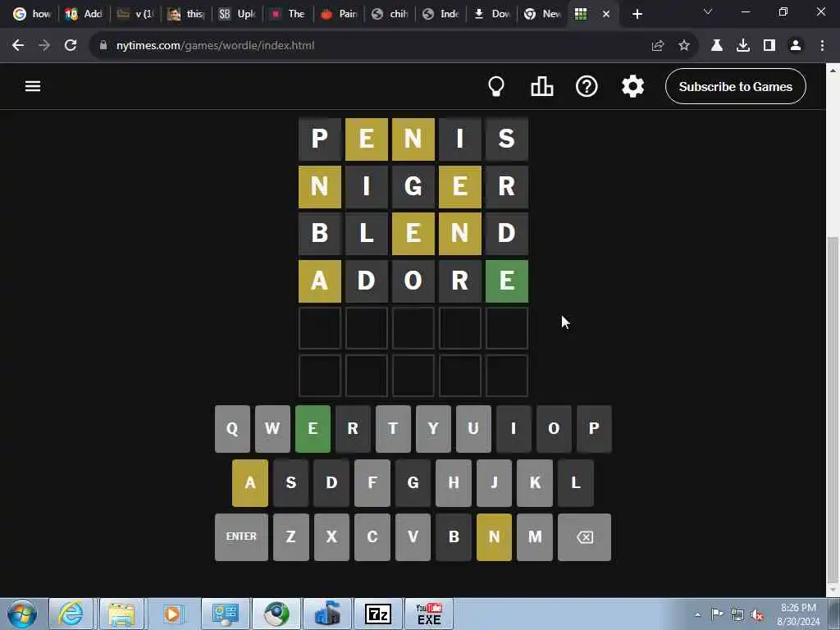Open Windows Explorer folder in taskbar
840x630 pixels.
pyautogui.click(x=121, y=614)
